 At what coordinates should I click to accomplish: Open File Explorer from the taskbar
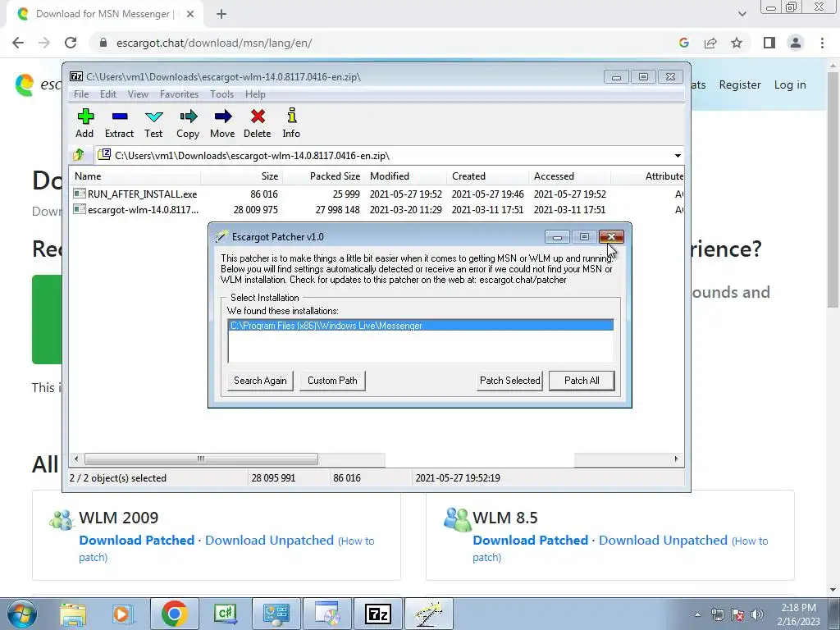[x=73, y=614]
